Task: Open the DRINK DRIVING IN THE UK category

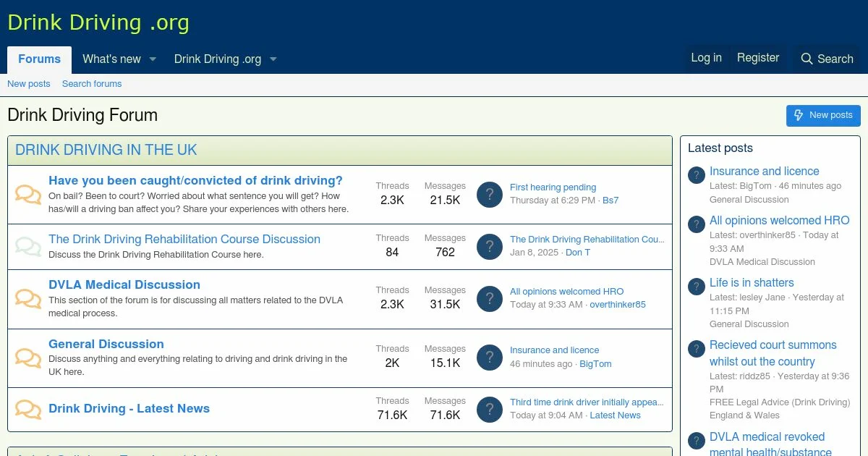Action: [x=106, y=150]
